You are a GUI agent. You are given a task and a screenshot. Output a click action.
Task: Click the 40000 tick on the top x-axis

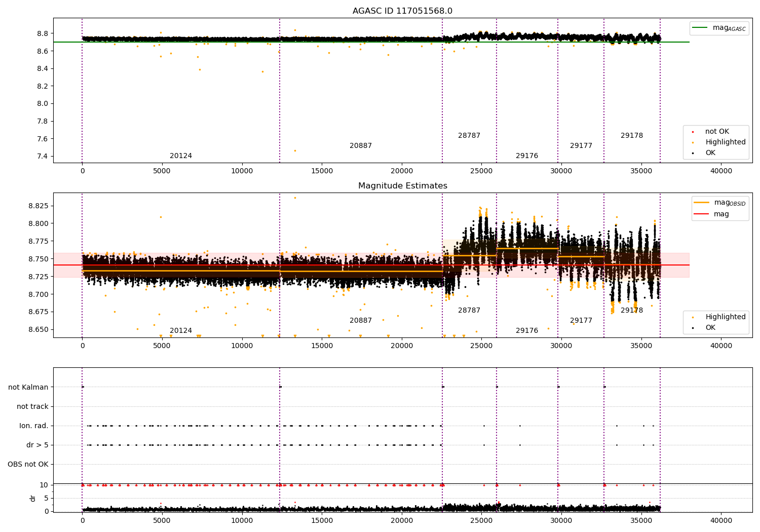coord(721,171)
